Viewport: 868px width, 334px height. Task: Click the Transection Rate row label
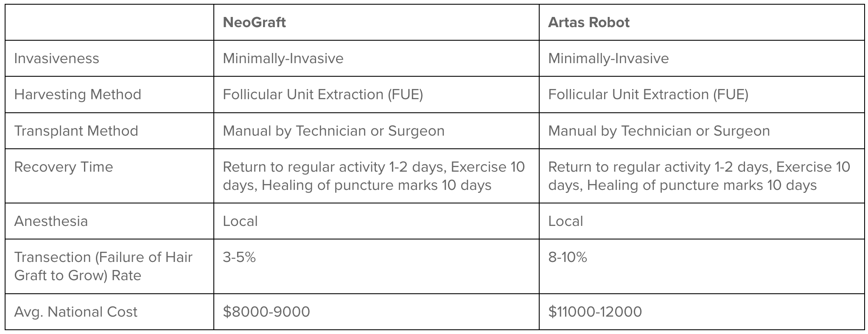point(104,266)
